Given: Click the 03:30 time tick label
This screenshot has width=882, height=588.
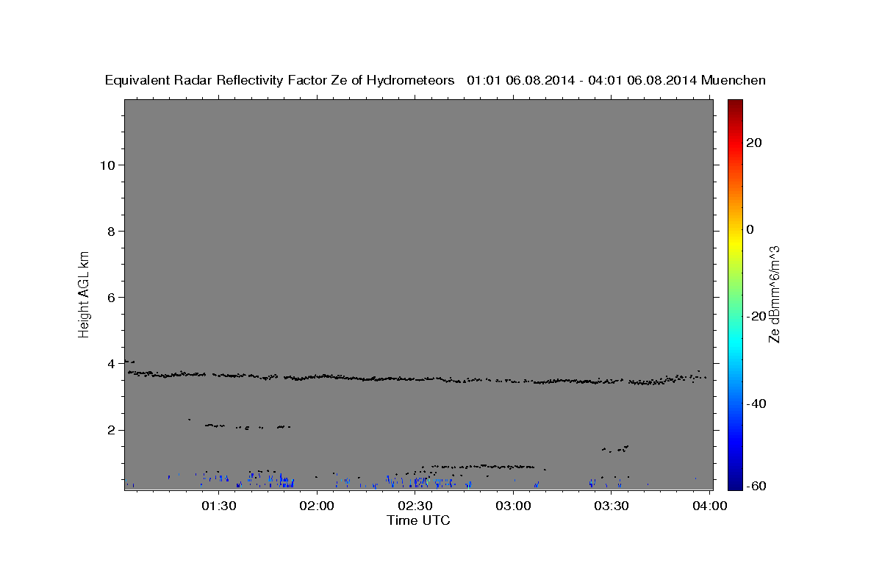Looking at the screenshot, I should (612, 506).
